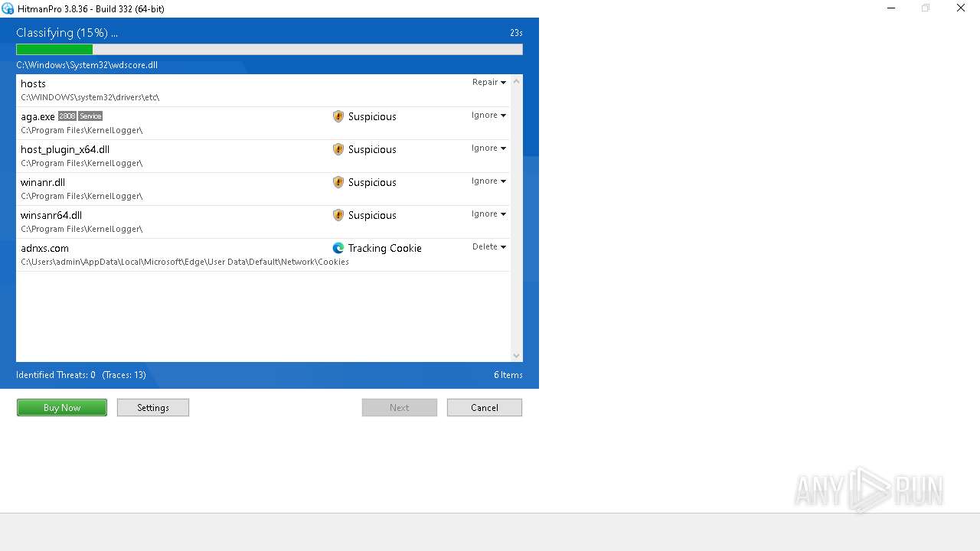The image size is (980, 551).
Task: Click the Edge Cookies path under adnxs.com
Action: pyautogui.click(x=185, y=262)
